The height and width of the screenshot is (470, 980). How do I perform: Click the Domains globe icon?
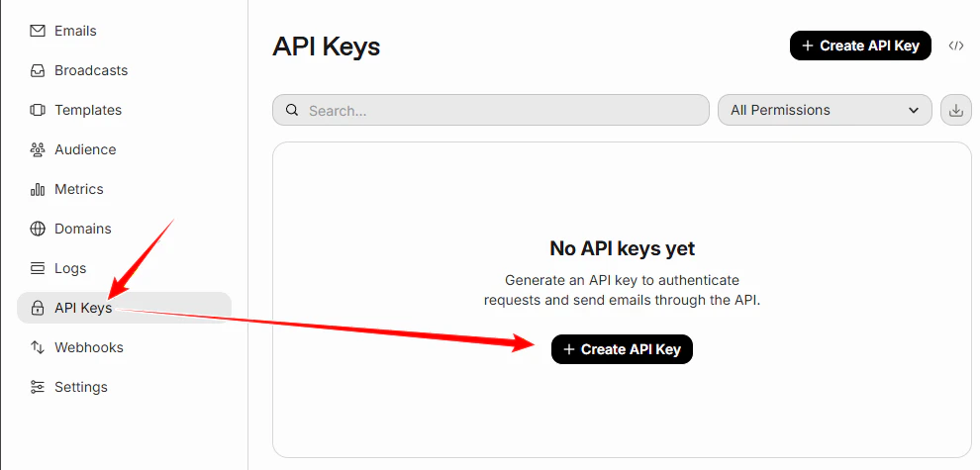click(x=38, y=229)
